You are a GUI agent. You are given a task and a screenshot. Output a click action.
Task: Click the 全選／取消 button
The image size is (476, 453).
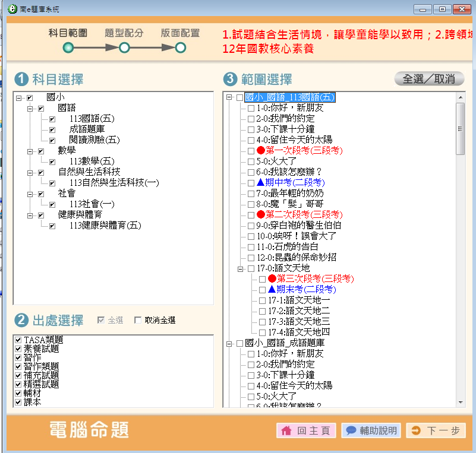pos(429,79)
